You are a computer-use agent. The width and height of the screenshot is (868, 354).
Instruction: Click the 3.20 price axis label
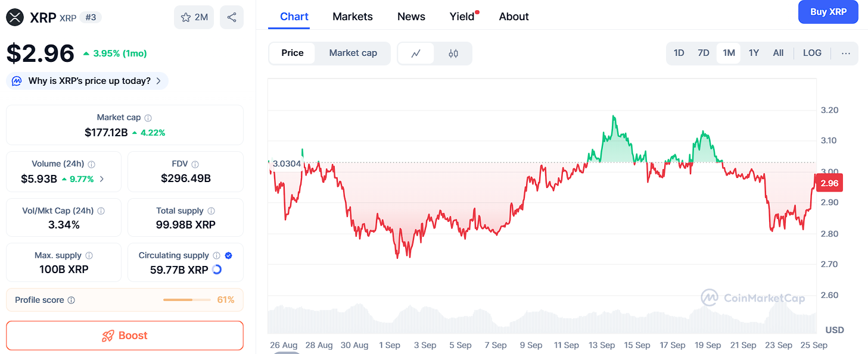[830, 110]
